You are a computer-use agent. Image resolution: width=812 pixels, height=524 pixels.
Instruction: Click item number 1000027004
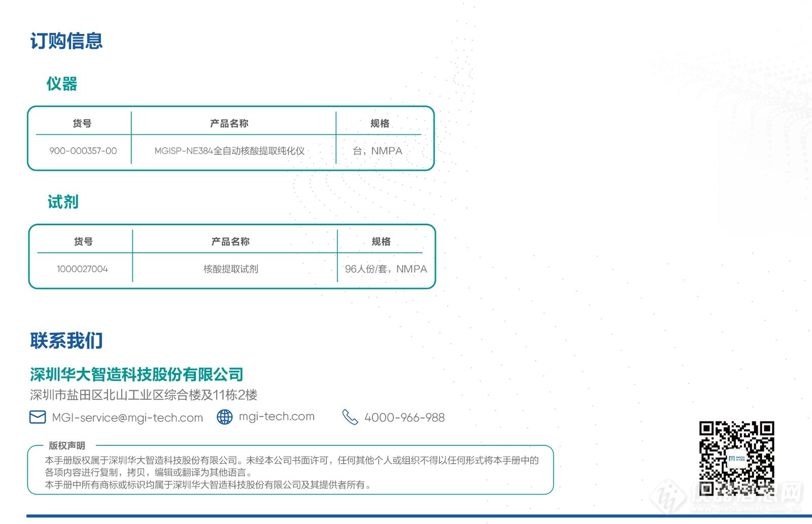(82, 269)
